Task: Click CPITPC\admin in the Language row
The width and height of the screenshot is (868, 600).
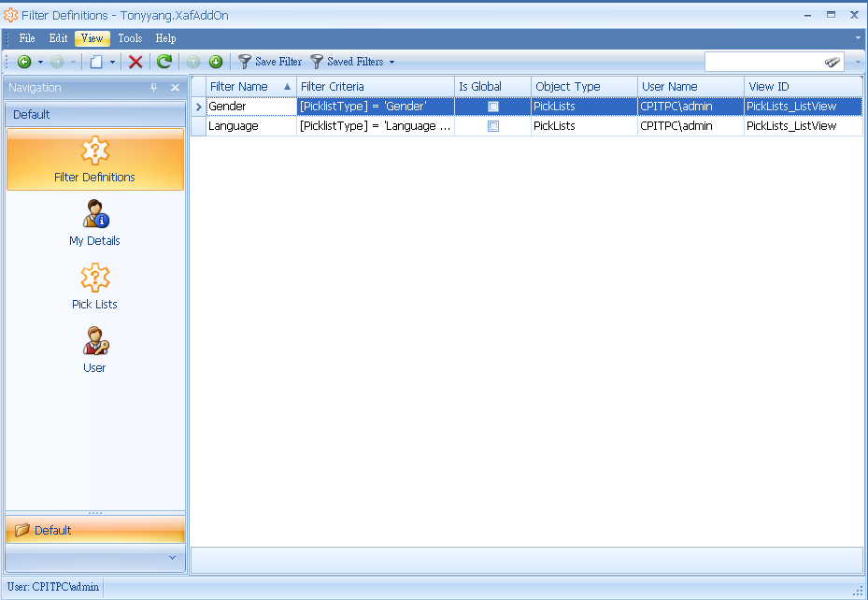Action: 690,126
